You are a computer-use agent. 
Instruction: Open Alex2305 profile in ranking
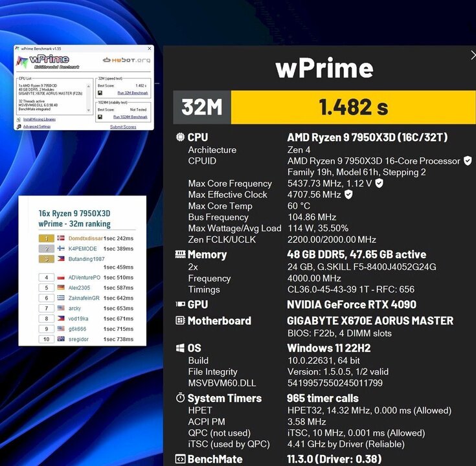click(79, 288)
